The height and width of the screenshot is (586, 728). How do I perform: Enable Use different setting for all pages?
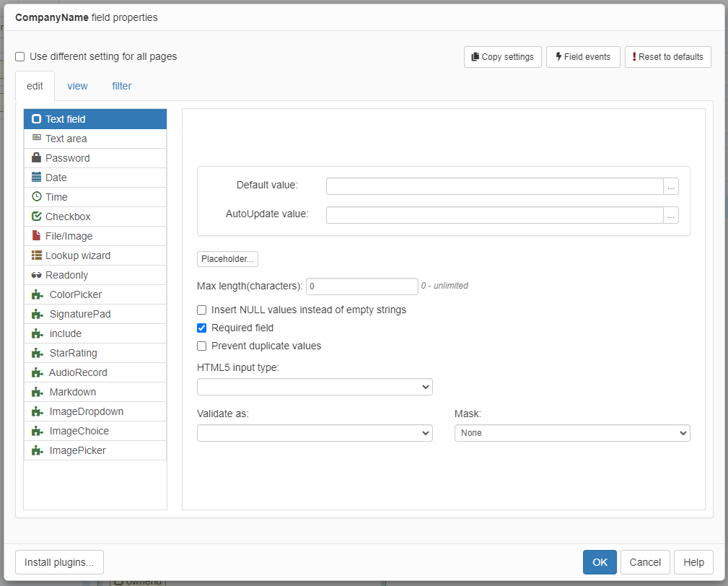point(20,56)
